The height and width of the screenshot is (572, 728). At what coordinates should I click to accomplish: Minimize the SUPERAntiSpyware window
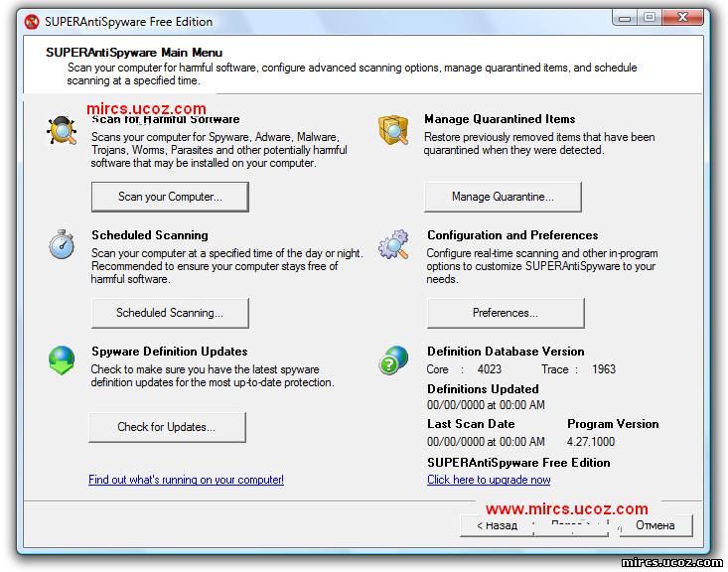(625, 19)
